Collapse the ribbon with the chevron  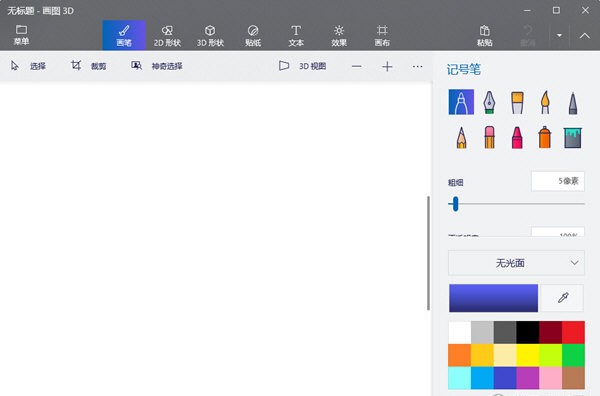(585, 35)
